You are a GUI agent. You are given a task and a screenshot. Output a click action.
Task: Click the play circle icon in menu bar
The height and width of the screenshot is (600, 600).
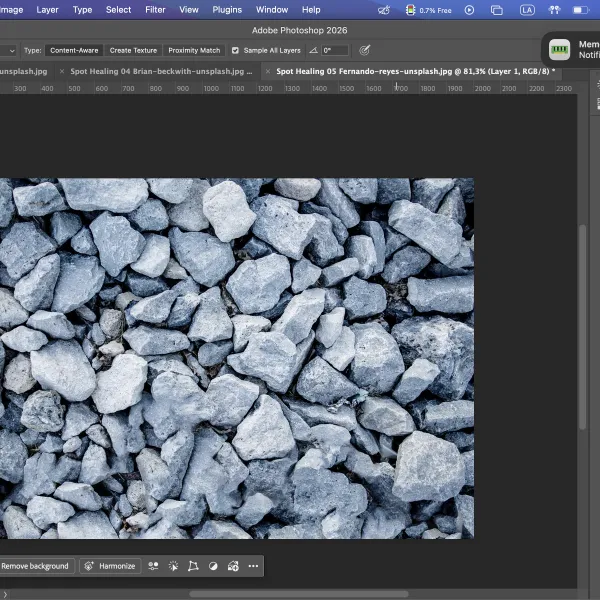470,10
